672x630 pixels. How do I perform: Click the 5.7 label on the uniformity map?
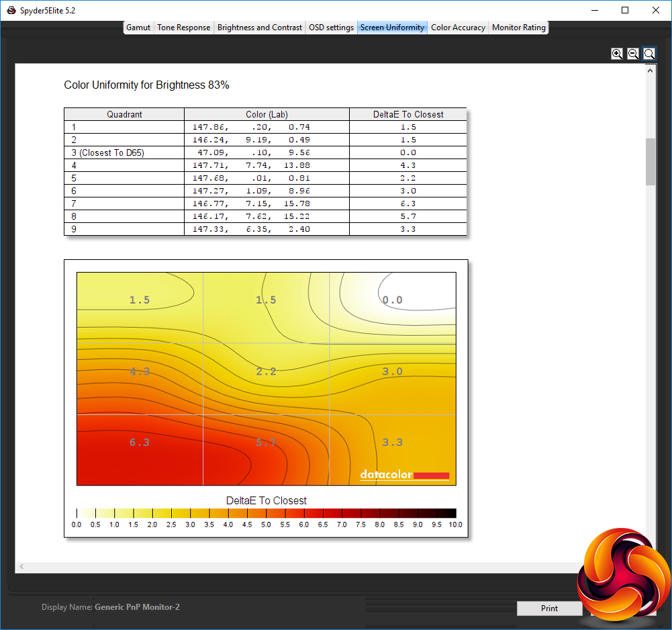(266, 442)
